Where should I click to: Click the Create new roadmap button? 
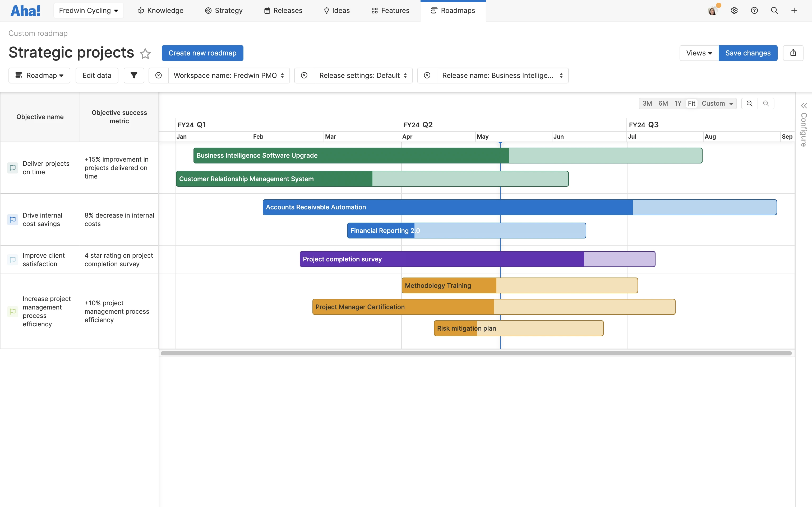tap(202, 53)
